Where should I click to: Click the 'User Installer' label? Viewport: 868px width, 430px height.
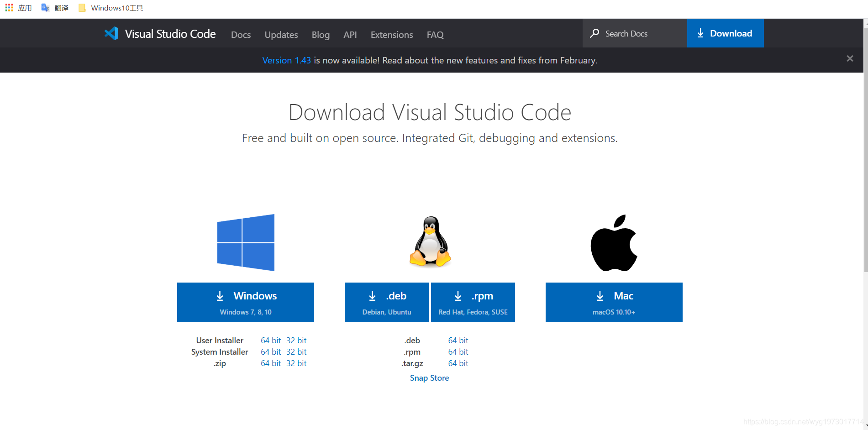[x=220, y=341]
